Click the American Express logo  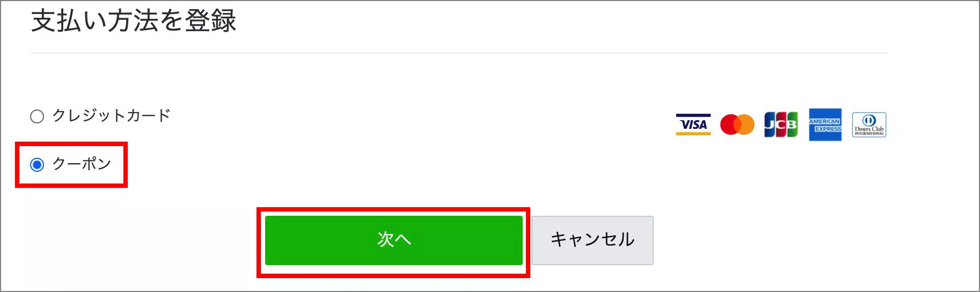[x=825, y=125]
